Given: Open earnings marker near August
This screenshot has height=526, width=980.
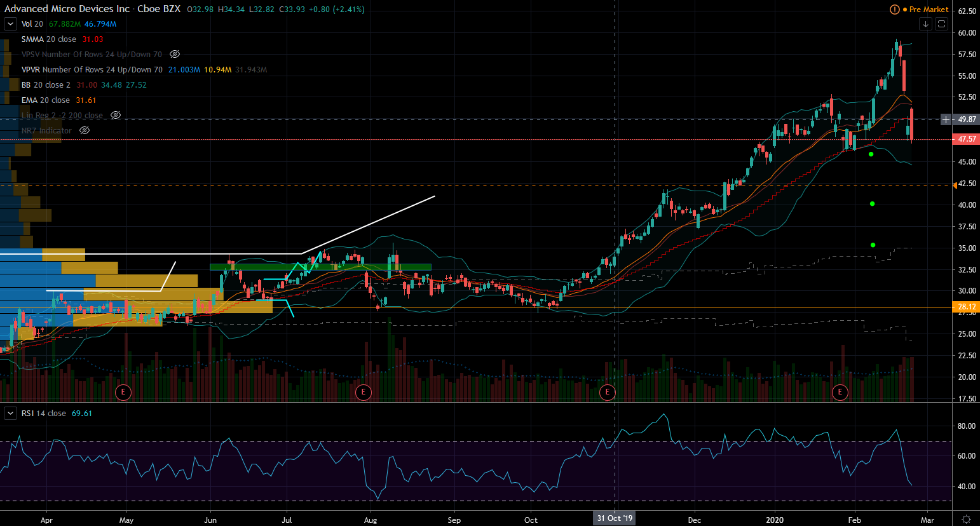Looking at the screenshot, I should [x=364, y=392].
